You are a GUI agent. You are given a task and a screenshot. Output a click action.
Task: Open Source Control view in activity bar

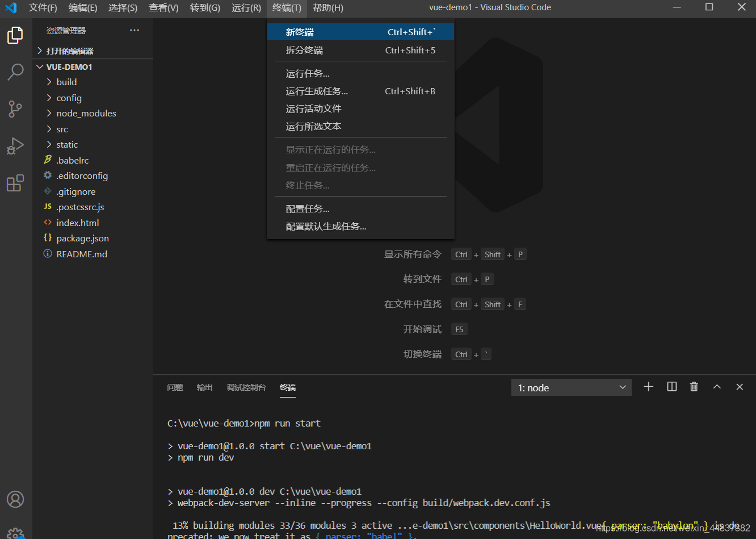pyautogui.click(x=15, y=108)
